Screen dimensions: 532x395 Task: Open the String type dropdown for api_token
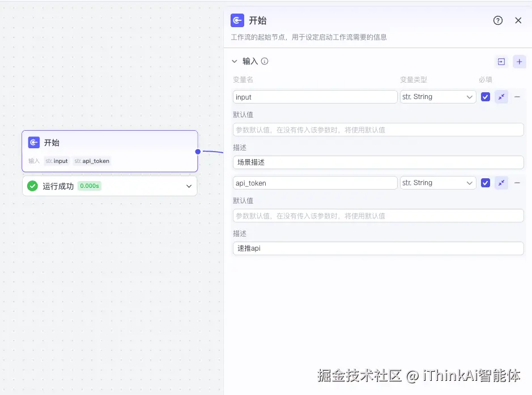point(437,182)
